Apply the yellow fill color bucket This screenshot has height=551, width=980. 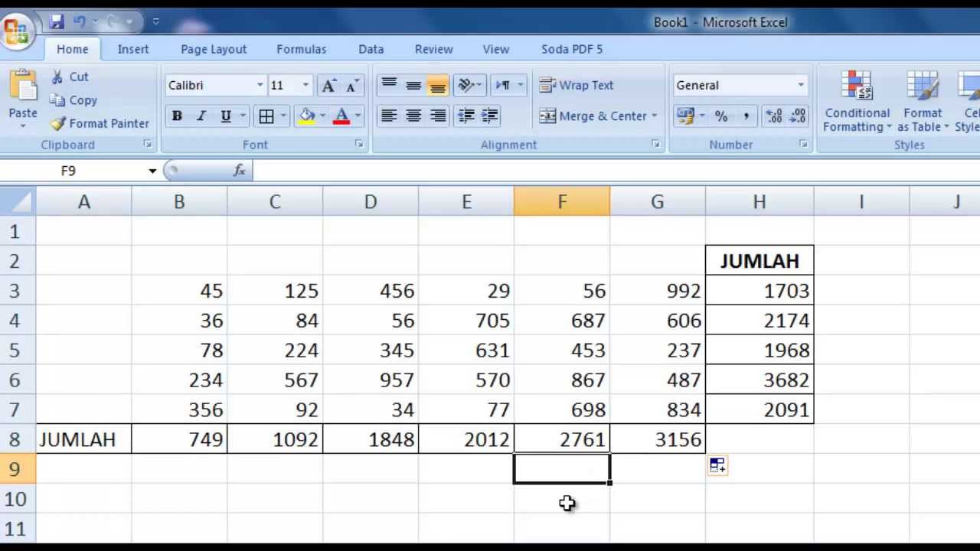click(x=307, y=116)
